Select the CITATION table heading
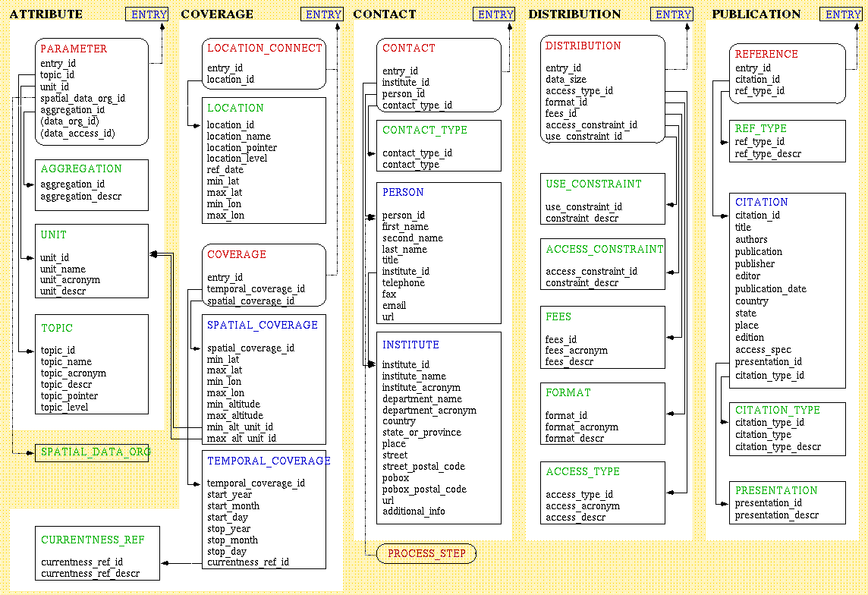This screenshot has width=868, height=595. [x=761, y=202]
